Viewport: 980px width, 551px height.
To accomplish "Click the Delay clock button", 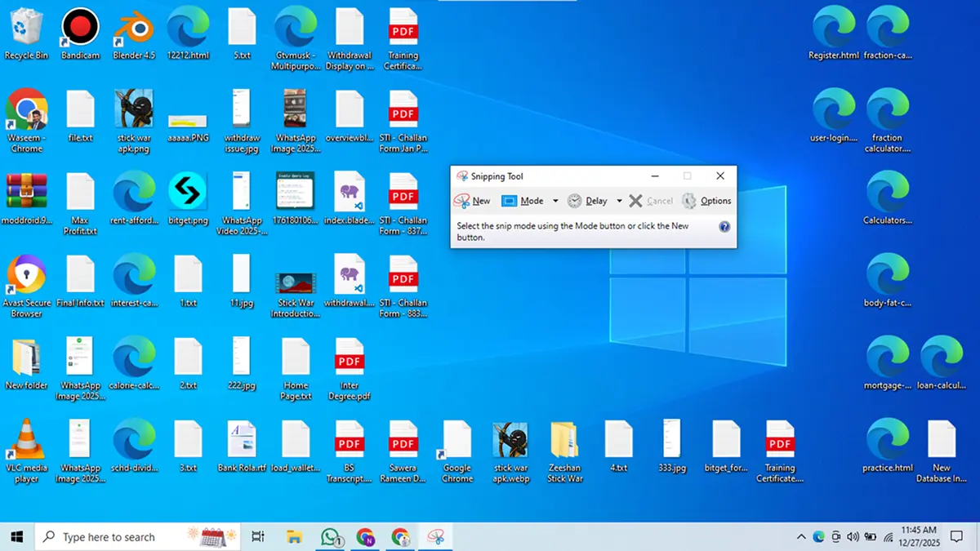I will pyautogui.click(x=588, y=201).
